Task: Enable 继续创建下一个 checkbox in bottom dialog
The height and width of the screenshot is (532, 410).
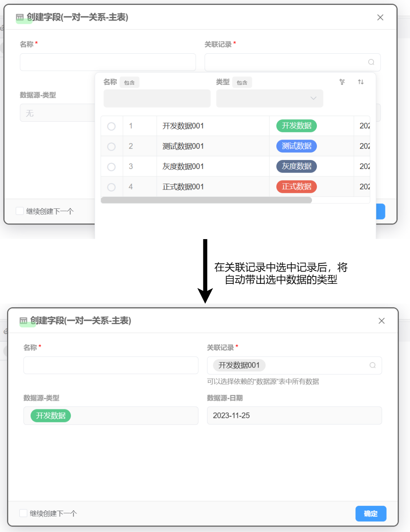Action: (23, 513)
